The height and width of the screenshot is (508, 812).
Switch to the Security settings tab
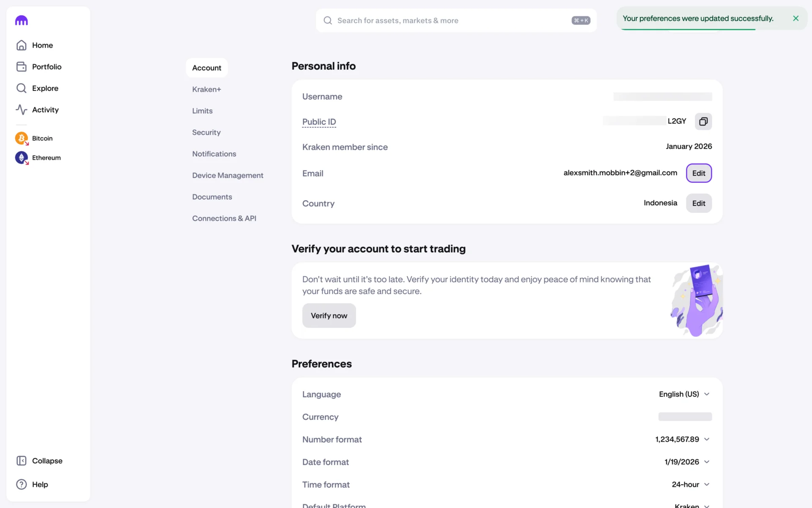[206, 133]
